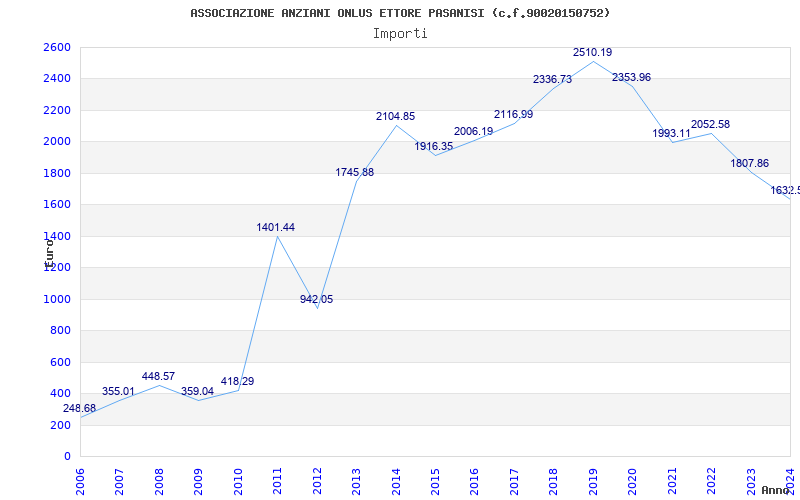
Task: Click x-axis year label 2013
Action: point(356,481)
